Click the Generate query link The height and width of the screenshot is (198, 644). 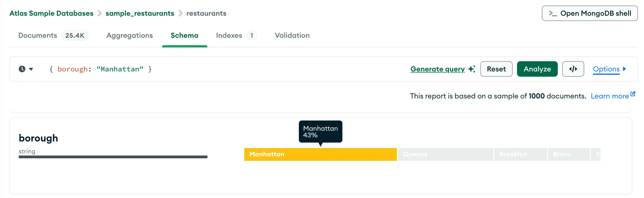coord(437,69)
